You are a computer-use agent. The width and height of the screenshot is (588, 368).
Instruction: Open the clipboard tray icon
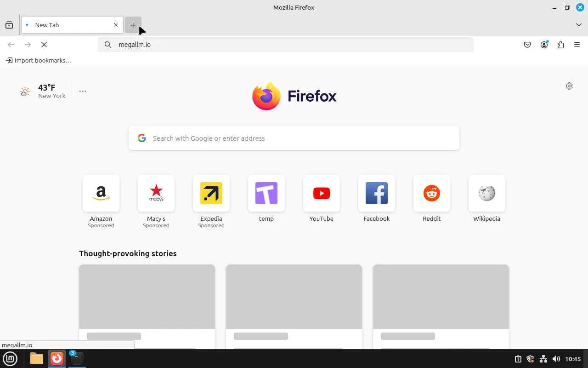coord(518,359)
